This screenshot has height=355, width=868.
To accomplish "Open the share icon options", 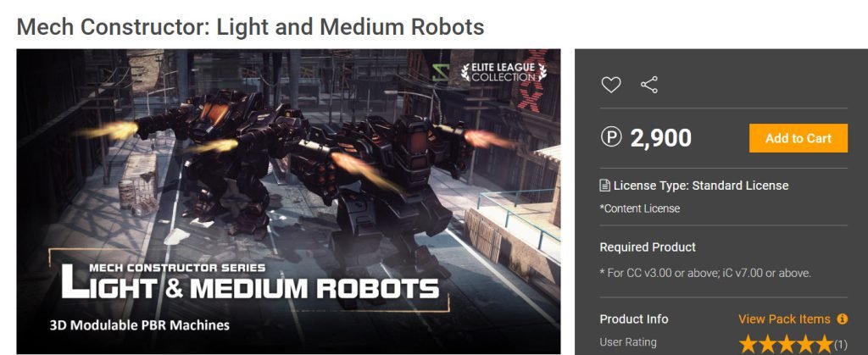I will point(648,85).
